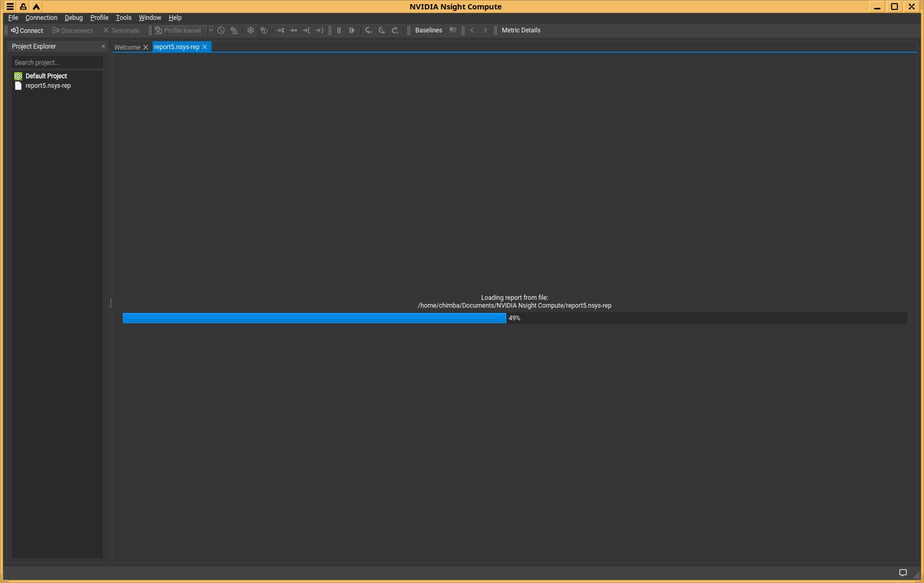The width and height of the screenshot is (924, 583).
Task: Click the report loading progress bar
Action: tap(514, 318)
